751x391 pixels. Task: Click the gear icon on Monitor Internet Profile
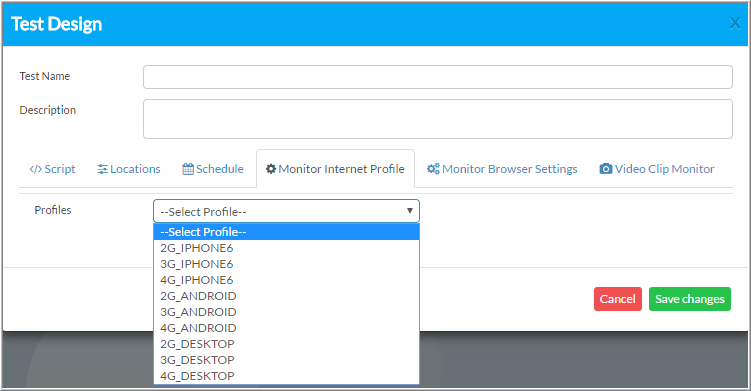(x=271, y=169)
